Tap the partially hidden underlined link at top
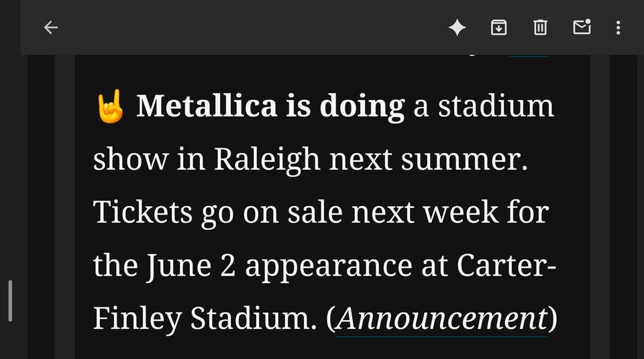The width and height of the screenshot is (644, 359). click(529, 55)
